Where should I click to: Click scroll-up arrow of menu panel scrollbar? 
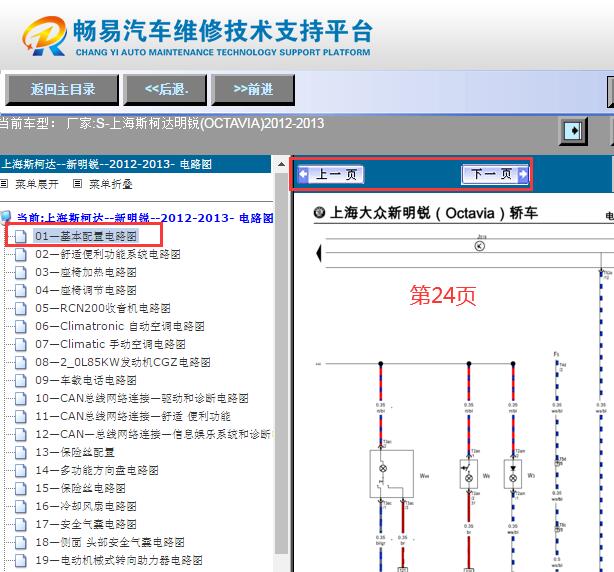[x=281, y=164]
